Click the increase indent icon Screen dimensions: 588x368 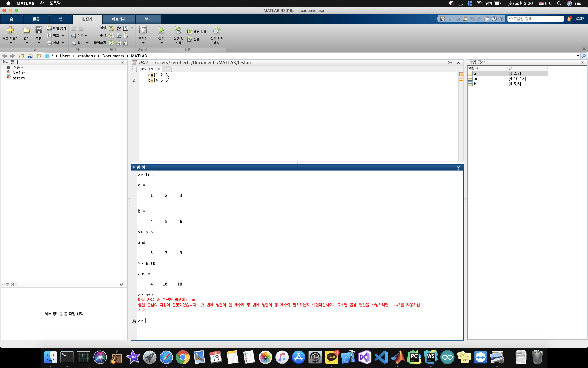119,43
